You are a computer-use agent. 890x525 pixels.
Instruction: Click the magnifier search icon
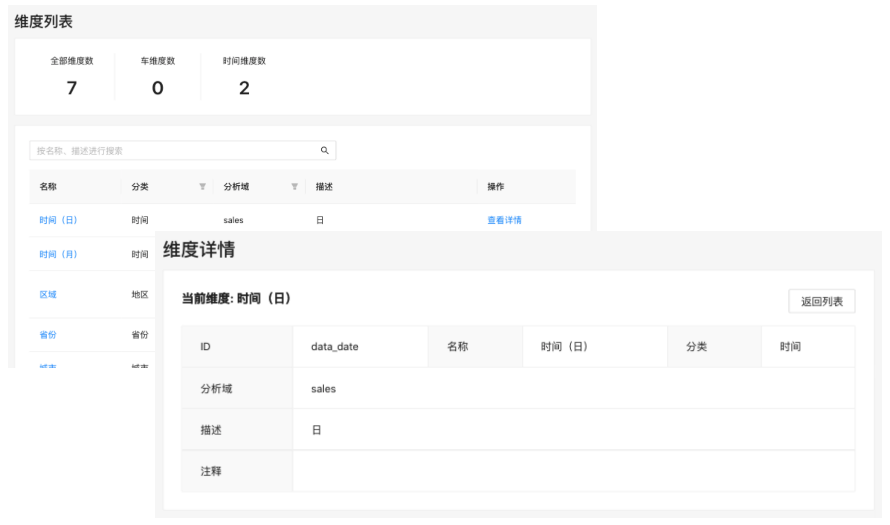tap(324, 151)
